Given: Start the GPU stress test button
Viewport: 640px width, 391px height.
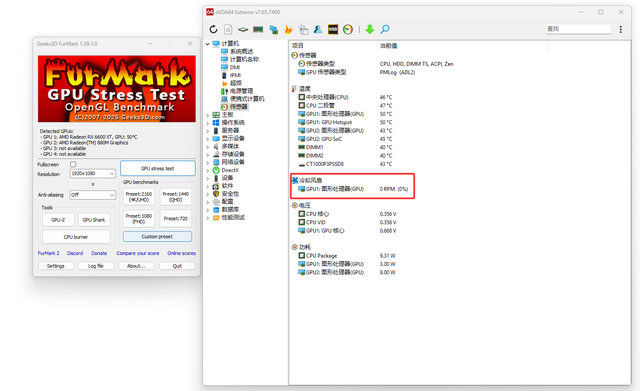Looking at the screenshot, I should pyautogui.click(x=158, y=168).
